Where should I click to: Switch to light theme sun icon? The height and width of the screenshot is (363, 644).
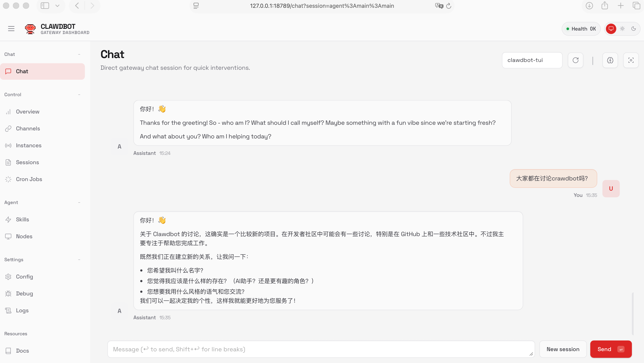coord(622,29)
